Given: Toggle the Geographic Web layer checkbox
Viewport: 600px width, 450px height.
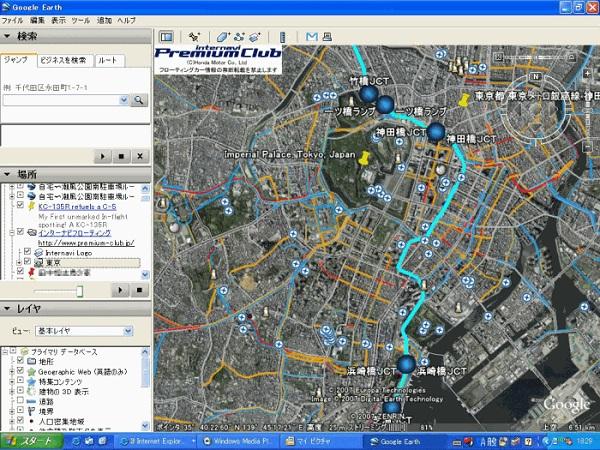Looking at the screenshot, I should coord(20,371).
